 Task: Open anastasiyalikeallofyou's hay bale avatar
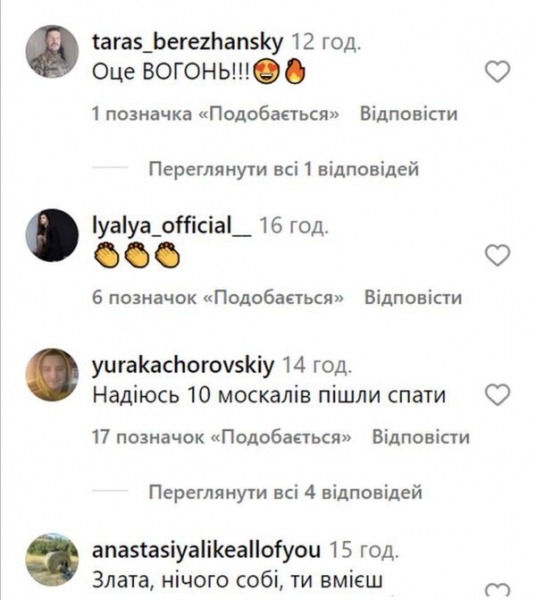(52, 559)
